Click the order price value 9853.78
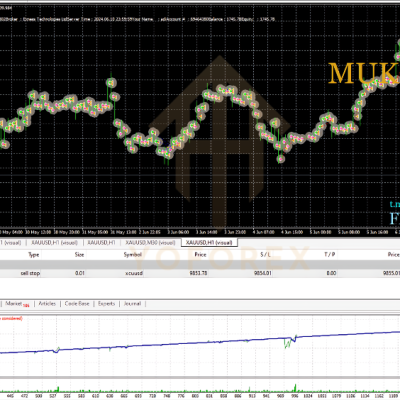The height and width of the screenshot is (400, 400). [x=198, y=273]
